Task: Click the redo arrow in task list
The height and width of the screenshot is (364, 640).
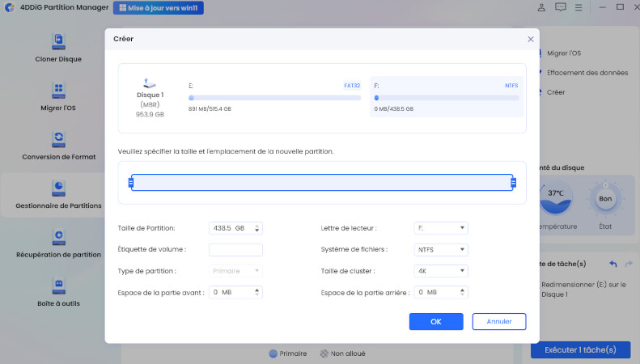Action: (x=629, y=264)
